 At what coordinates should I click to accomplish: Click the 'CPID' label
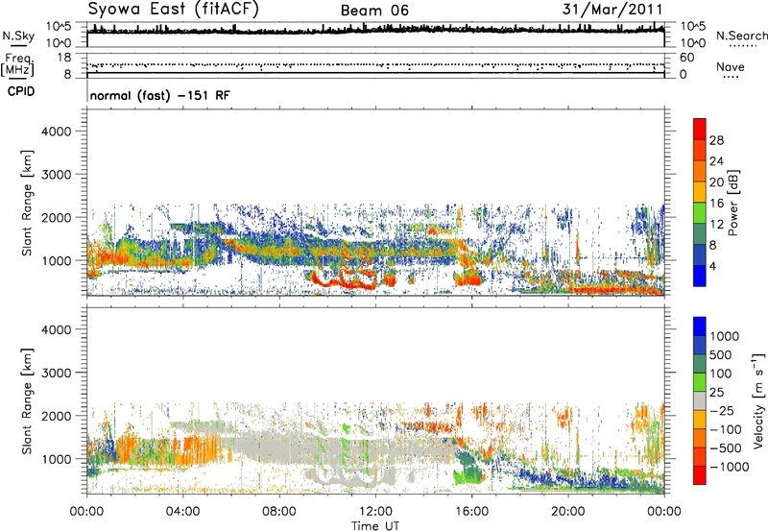21,91
